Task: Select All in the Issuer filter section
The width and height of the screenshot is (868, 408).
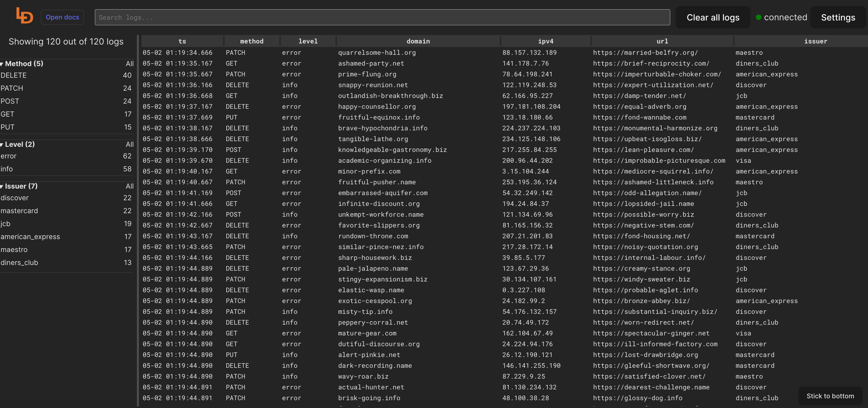Action: 129,186
